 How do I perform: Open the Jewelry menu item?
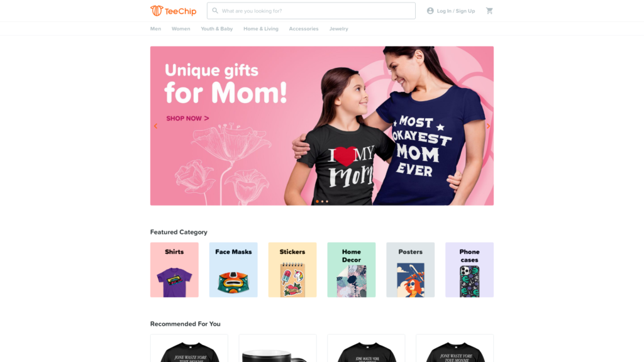tap(338, 29)
